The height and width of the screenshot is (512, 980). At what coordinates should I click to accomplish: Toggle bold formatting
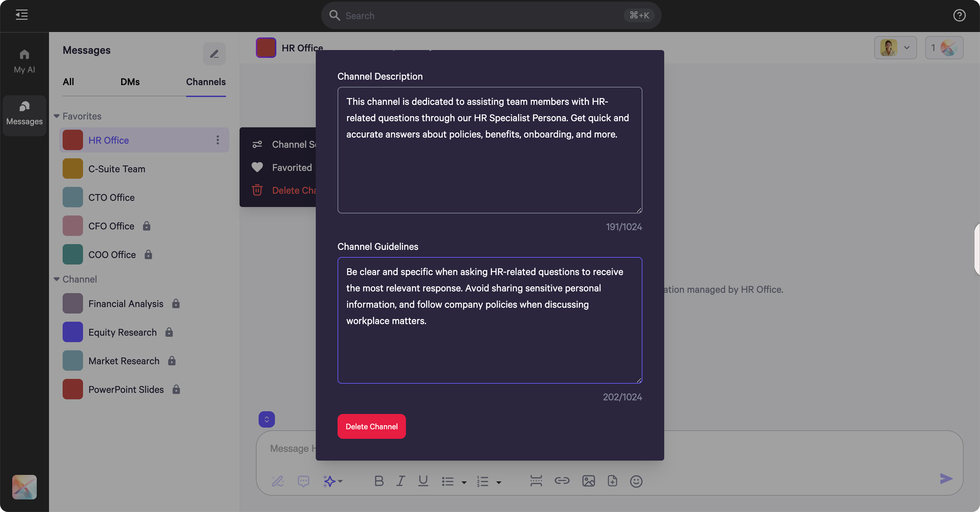[x=379, y=481]
